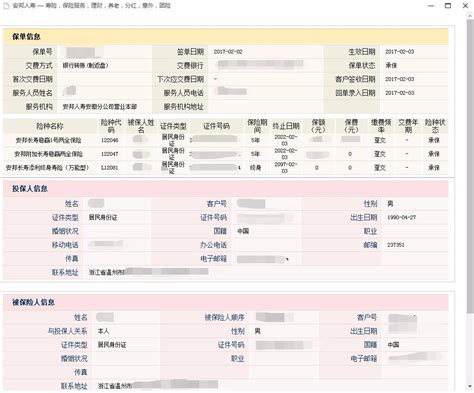Click the 服务机构 value 安邦人寿安徽分公司营业本部
Viewport: 474px width, 393px height.
coord(100,107)
